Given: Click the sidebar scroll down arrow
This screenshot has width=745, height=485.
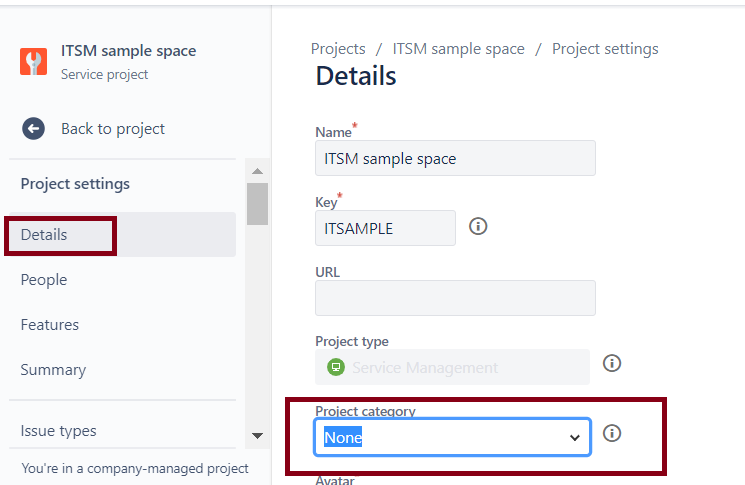Looking at the screenshot, I should [257, 435].
